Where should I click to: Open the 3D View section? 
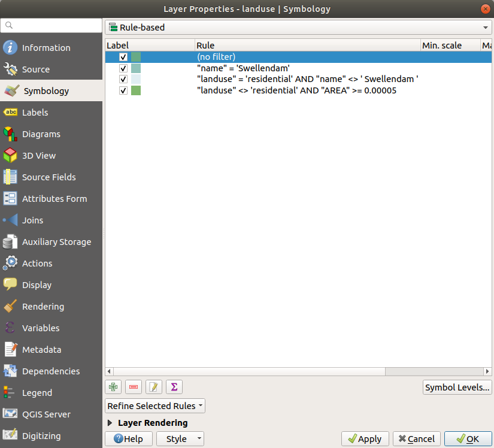pyautogui.click(x=38, y=156)
